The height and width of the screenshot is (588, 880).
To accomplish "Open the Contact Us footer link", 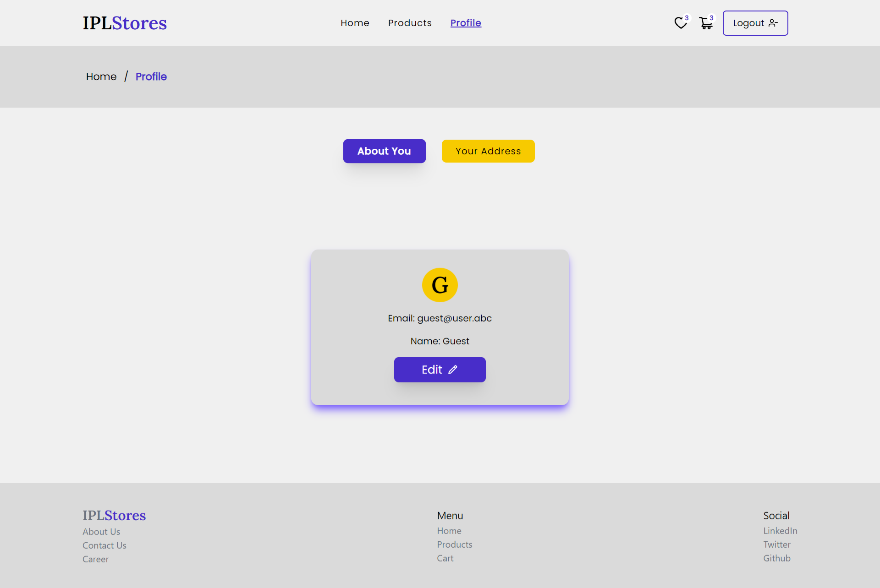I will click(104, 545).
